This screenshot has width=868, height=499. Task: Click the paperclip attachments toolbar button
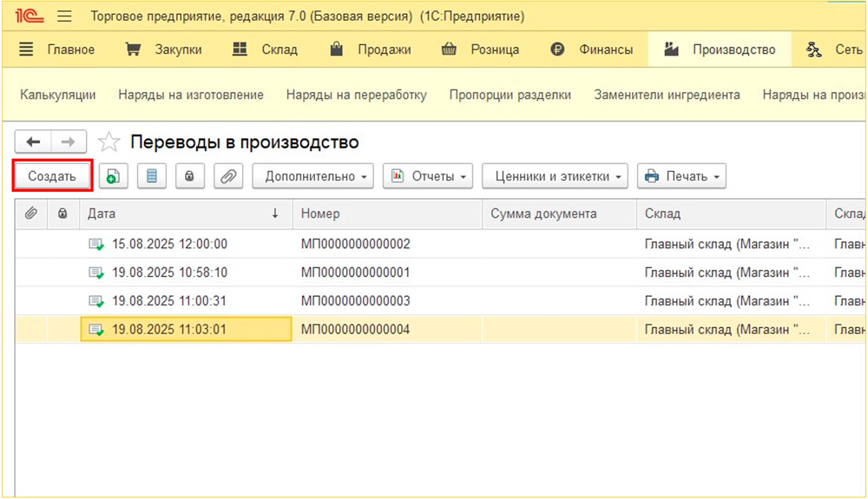227,176
